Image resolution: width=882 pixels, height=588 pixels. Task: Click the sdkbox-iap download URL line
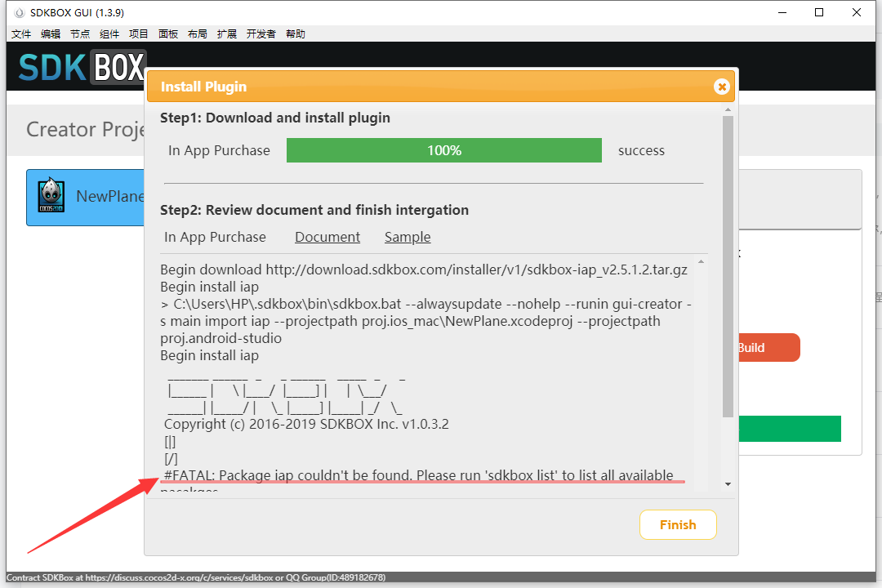click(x=424, y=269)
